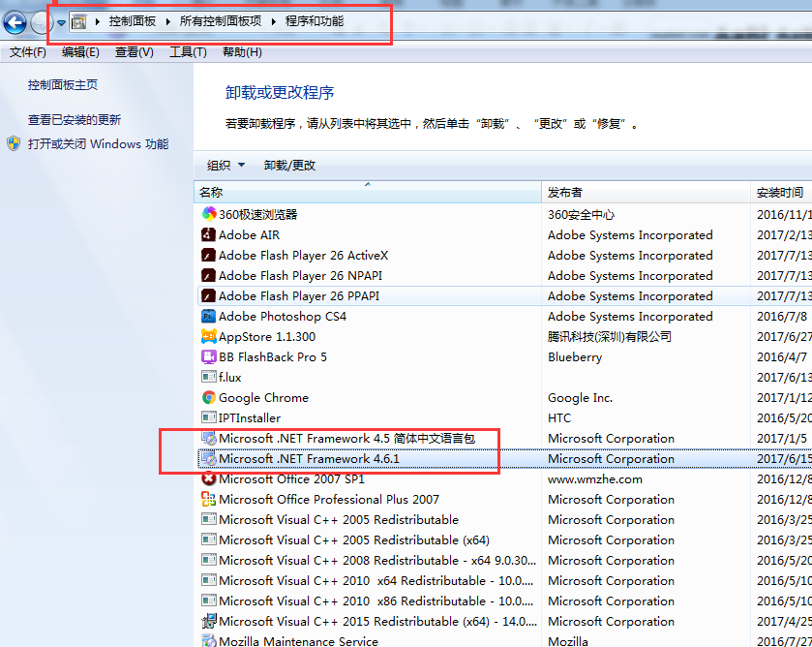The width and height of the screenshot is (812, 647).
Task: Click publisher www.wmzhe.com
Action: click(x=595, y=479)
